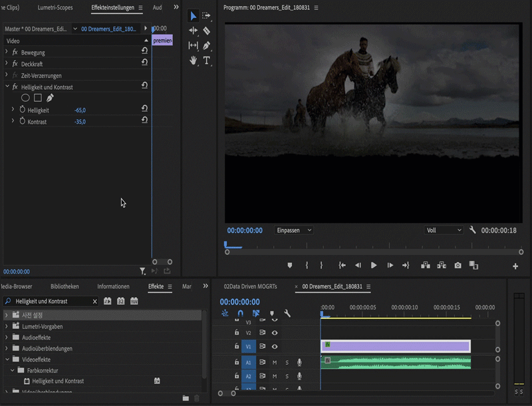Click the Pen mask tool under Helligkeit und Kontrast

50,98
